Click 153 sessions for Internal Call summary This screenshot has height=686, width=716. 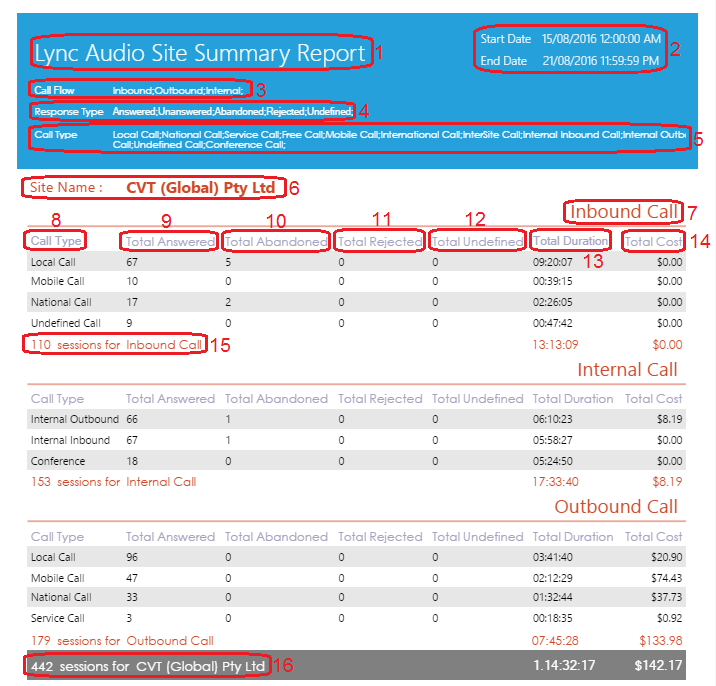click(114, 482)
